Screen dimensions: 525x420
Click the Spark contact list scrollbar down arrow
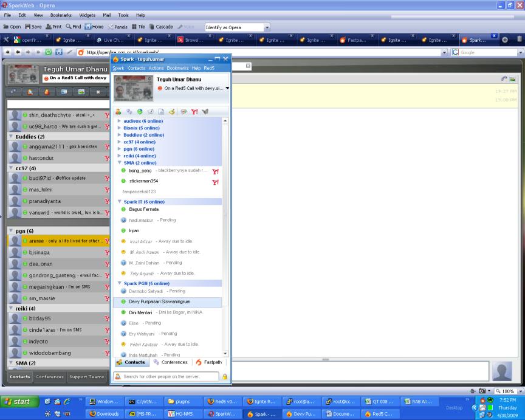point(225,353)
